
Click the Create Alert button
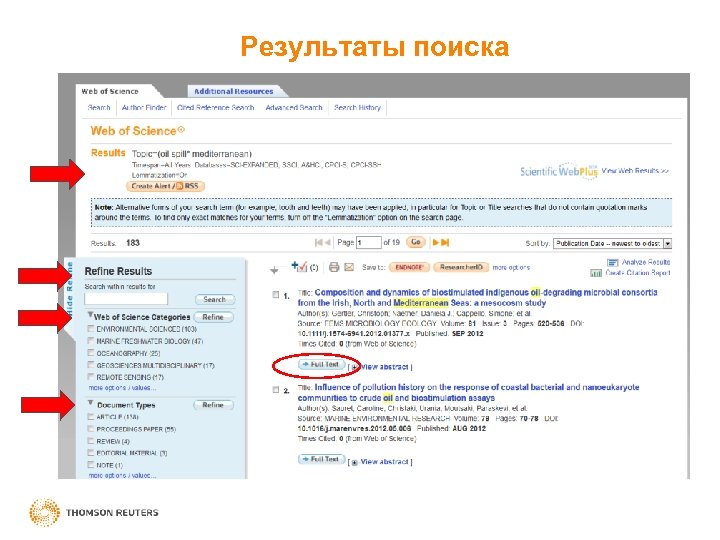pyautogui.click(x=165, y=186)
